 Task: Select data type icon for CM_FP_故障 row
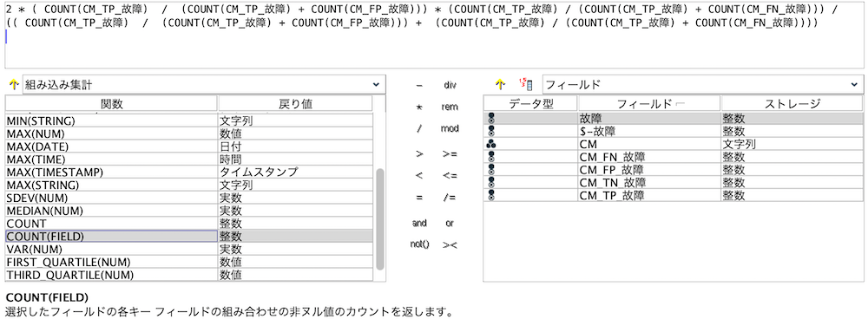(x=491, y=170)
